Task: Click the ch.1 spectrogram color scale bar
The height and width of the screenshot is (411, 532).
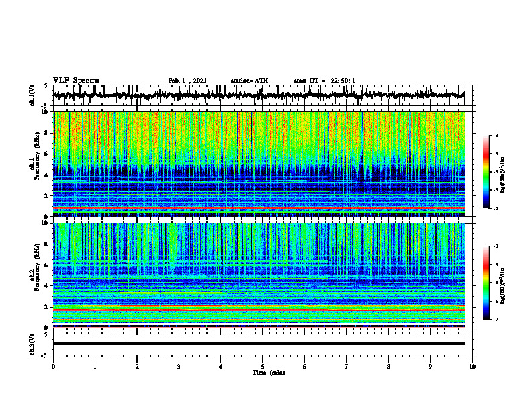Action: 486,172
